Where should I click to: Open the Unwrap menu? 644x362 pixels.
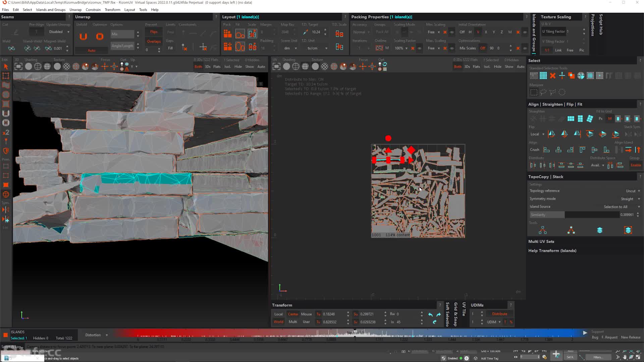[x=75, y=10]
